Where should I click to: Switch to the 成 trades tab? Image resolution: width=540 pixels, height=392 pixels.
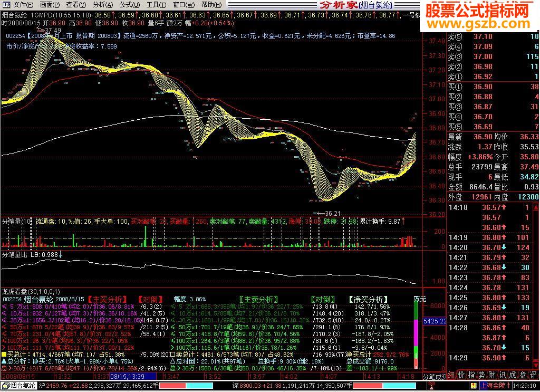(x=513, y=375)
